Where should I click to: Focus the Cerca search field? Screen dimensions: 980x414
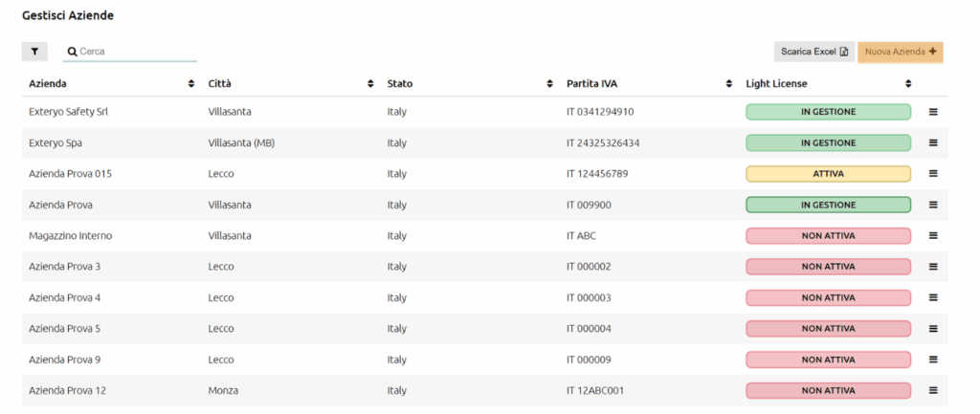[130, 52]
